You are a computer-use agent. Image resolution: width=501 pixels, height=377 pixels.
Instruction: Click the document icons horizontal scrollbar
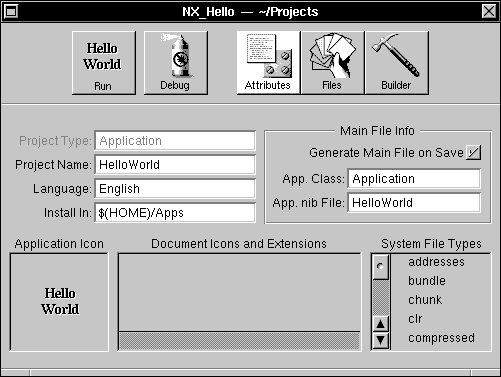[239, 341]
